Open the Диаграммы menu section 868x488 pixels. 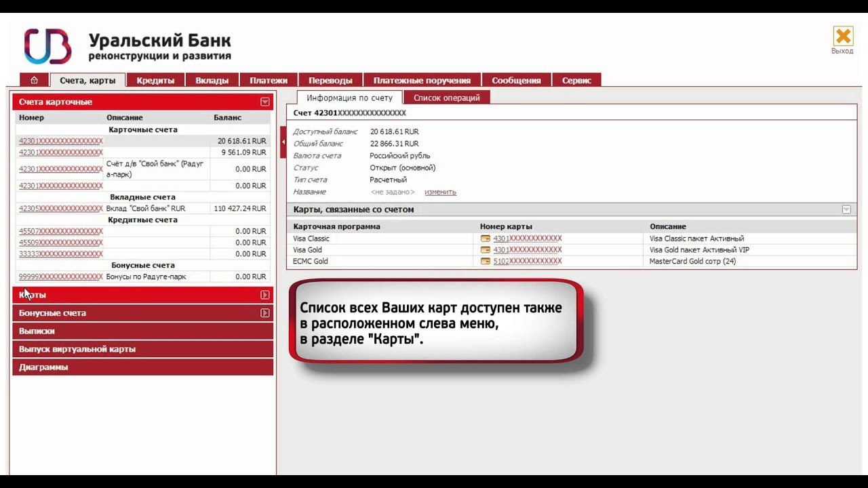142,367
